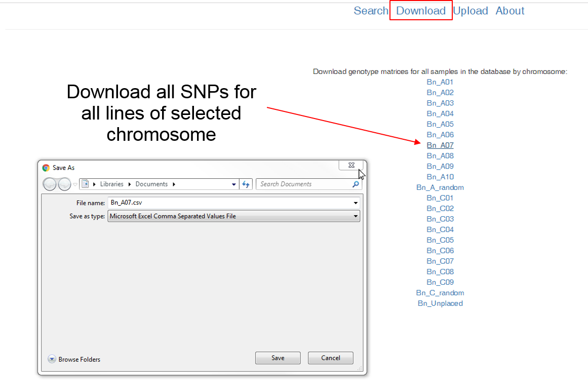This screenshot has height=390, width=588.
Task: Expand the arrow before Libraries in path
Action: tap(94, 184)
